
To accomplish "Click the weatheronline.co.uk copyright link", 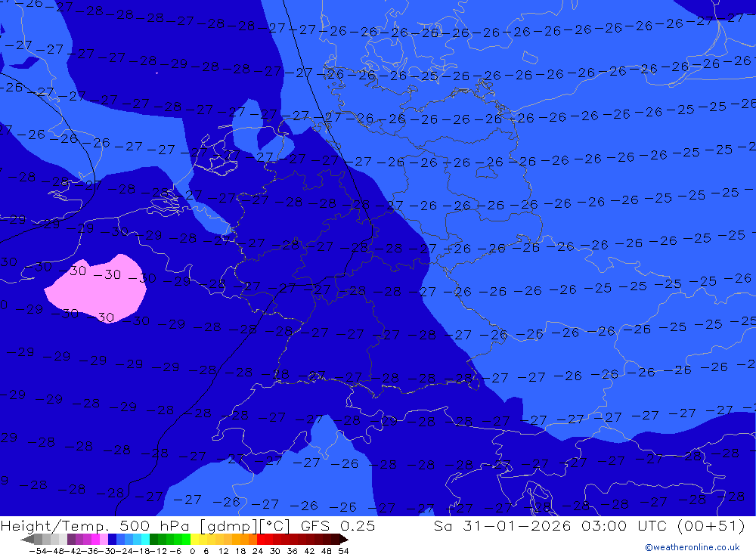I will point(692,546).
